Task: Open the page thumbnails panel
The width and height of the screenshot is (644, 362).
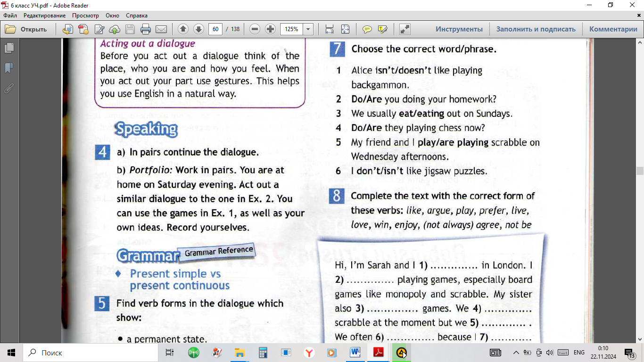Action: [8, 48]
